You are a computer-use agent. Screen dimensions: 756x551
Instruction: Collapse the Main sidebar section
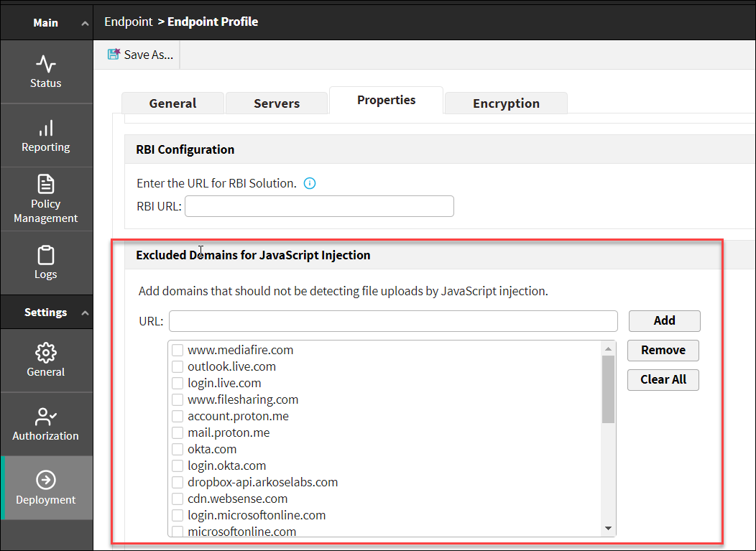pos(85,24)
